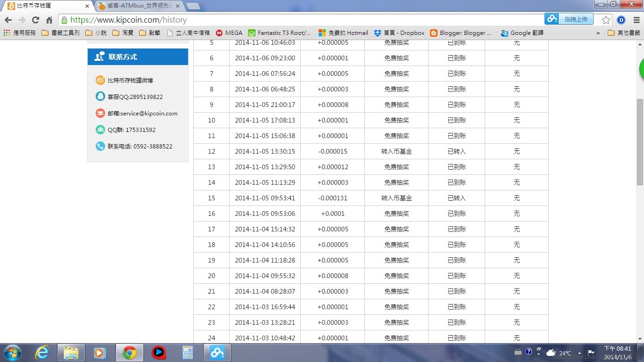
Task: Click the group icon beside QQ群
Action: 100,130
